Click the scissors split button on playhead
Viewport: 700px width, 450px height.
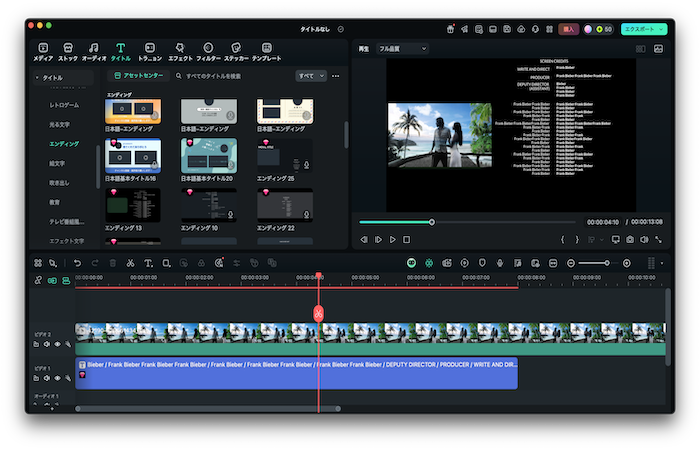click(318, 314)
